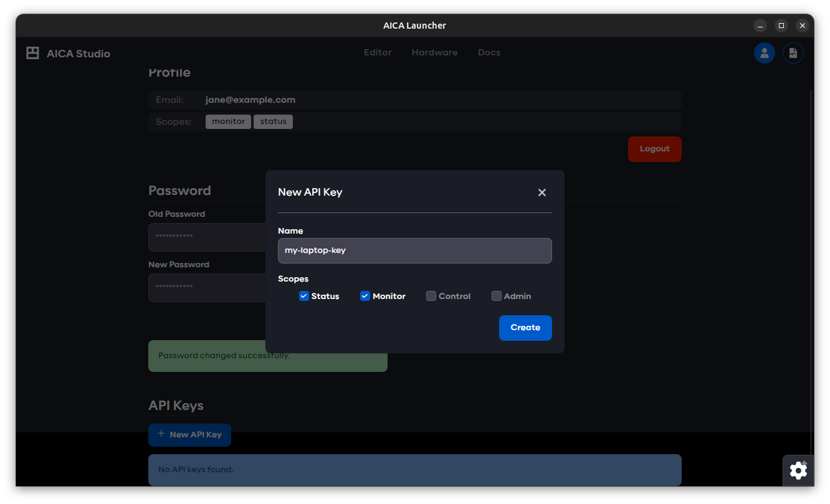Click the Name field containing my-laptop-key
The image size is (830, 504).
[414, 250]
